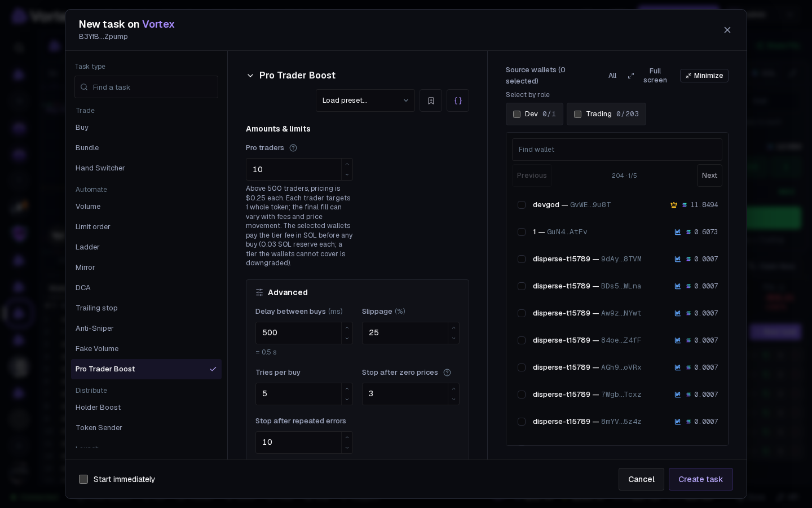Select the Volume task type
Viewport: 812px width, 508px height.
[x=146, y=207]
